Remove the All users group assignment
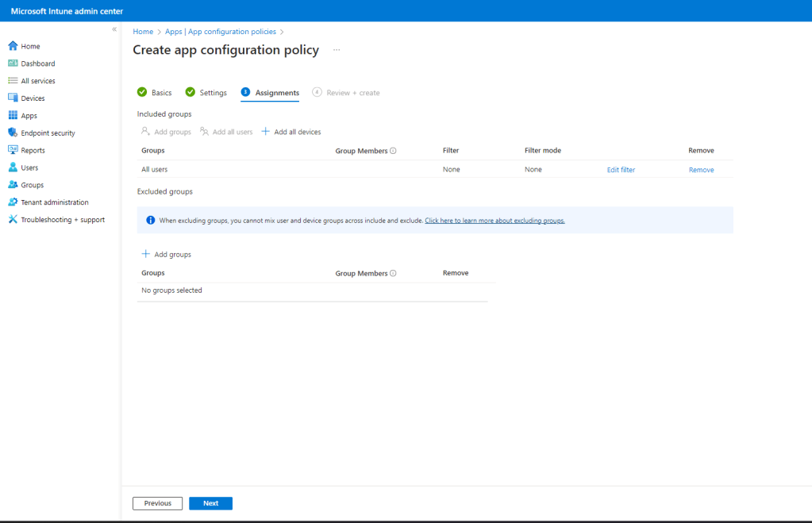 (x=701, y=170)
